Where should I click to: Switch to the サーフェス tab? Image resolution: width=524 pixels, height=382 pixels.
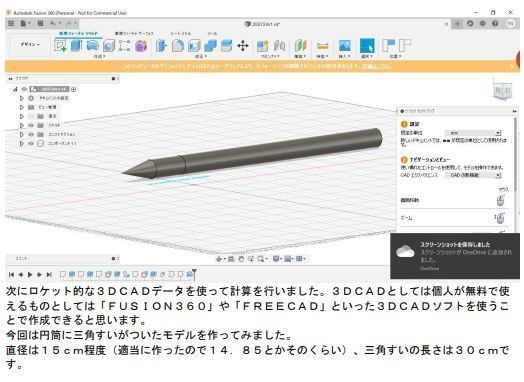pyautogui.click(x=134, y=33)
